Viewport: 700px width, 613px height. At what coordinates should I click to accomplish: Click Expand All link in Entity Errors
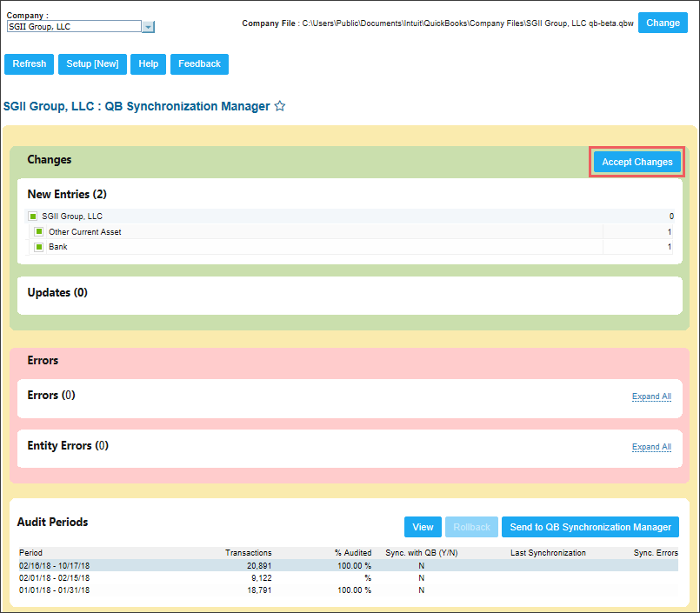(651, 447)
